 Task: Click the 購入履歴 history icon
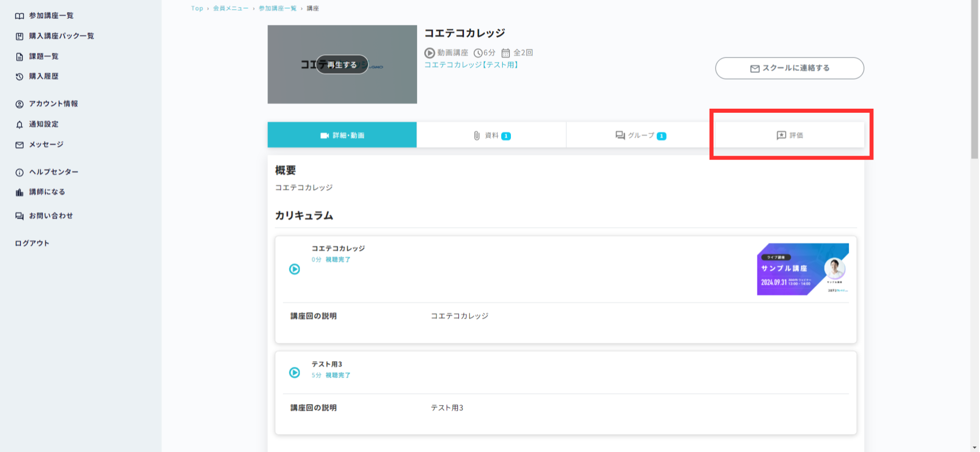(19, 77)
